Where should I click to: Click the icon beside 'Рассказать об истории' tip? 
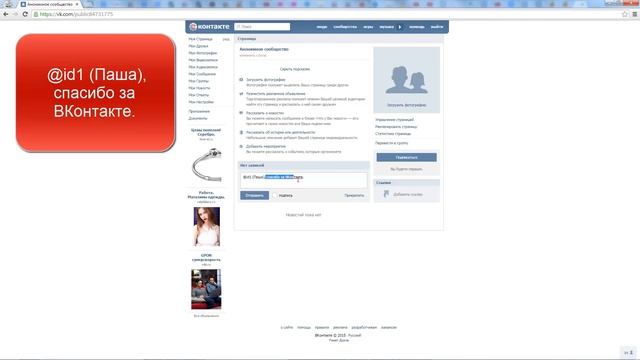point(241,132)
